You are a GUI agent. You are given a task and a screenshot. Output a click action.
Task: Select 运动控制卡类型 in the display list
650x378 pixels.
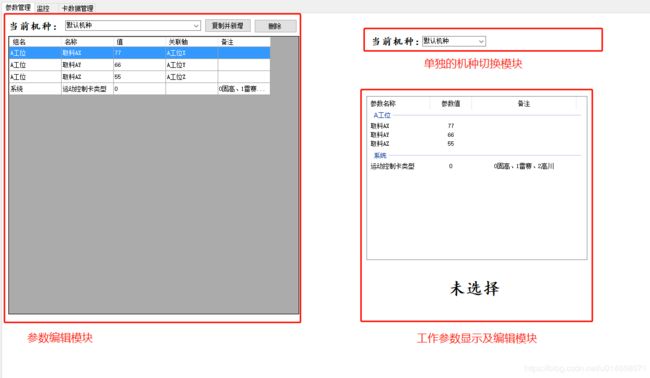[392, 166]
